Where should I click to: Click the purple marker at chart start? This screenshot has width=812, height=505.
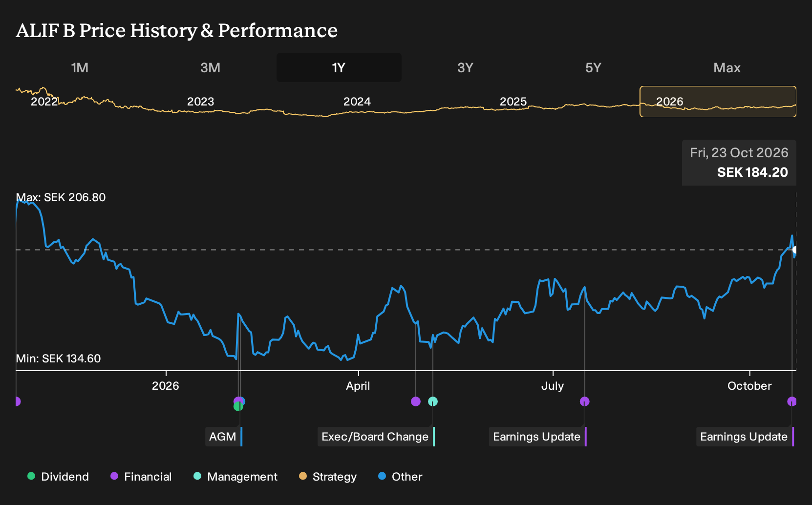18,401
